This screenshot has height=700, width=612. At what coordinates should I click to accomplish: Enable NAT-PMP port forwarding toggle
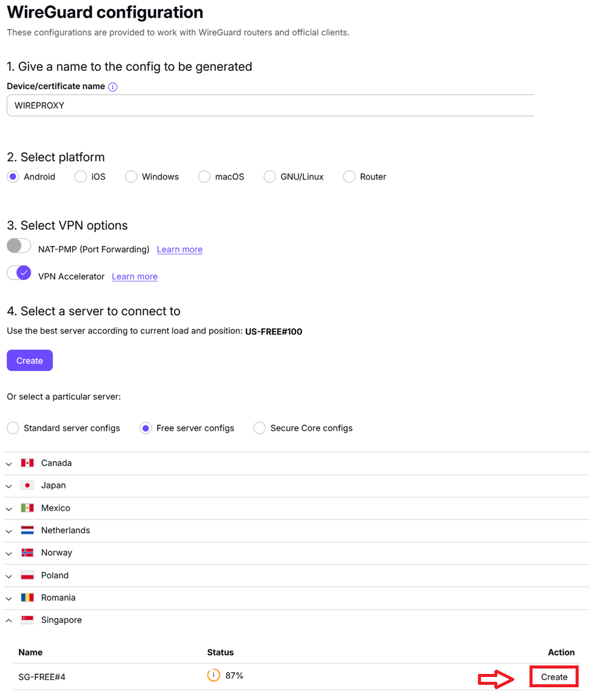19,246
